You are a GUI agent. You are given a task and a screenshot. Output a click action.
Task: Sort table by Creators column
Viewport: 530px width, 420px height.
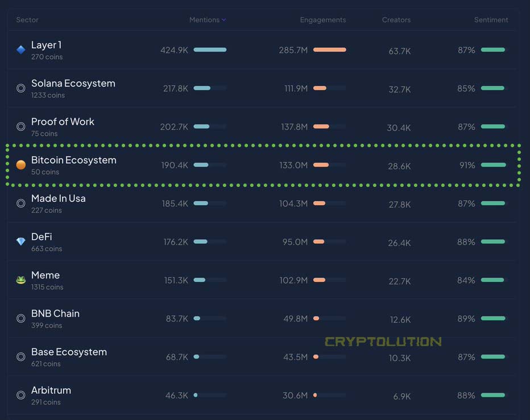[396, 20]
